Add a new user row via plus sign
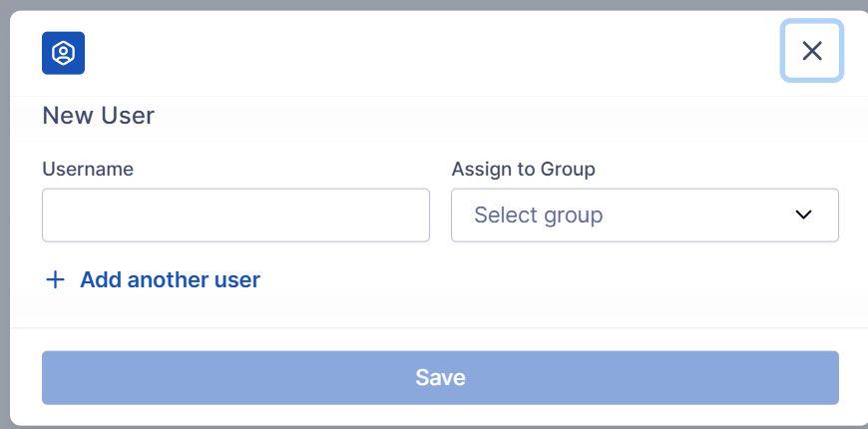 (x=55, y=280)
